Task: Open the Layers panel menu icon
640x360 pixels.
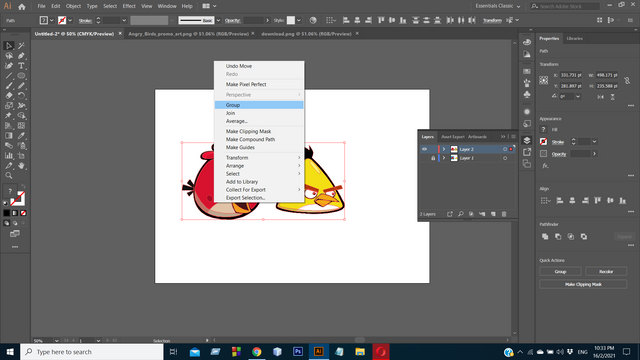Action: (513, 137)
